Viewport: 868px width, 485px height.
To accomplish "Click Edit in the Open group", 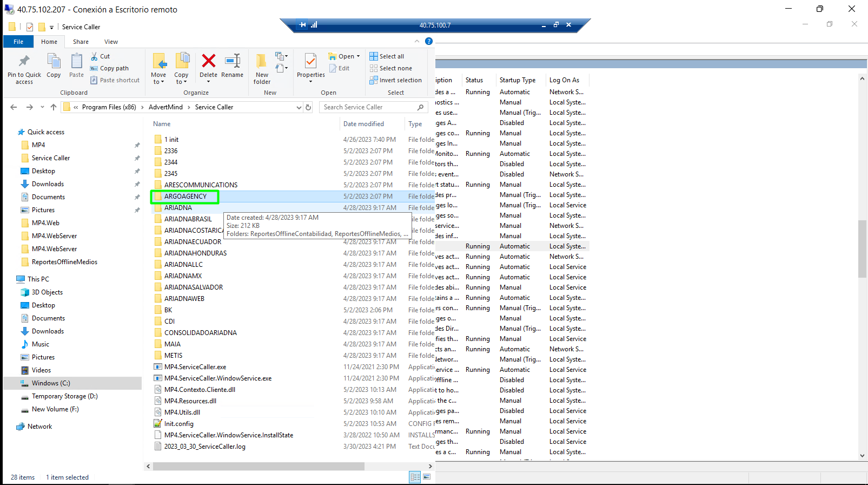I will point(339,68).
